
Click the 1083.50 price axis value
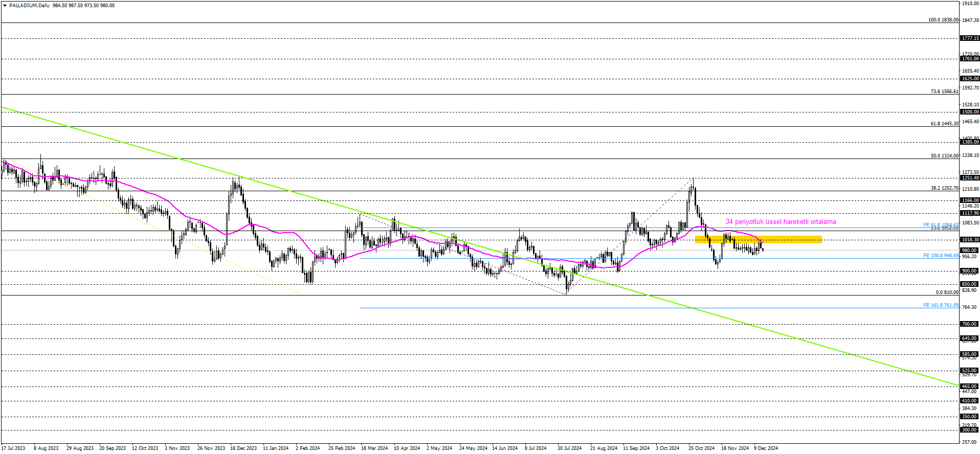pos(970,223)
